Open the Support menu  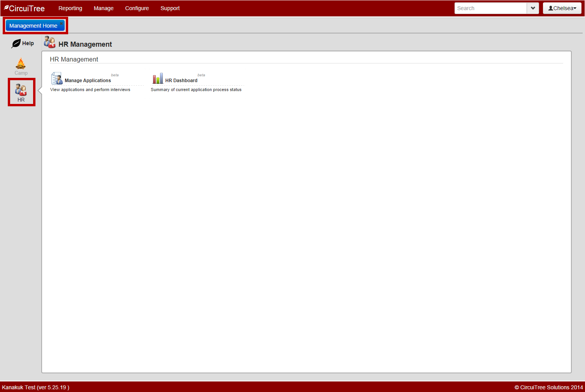170,8
